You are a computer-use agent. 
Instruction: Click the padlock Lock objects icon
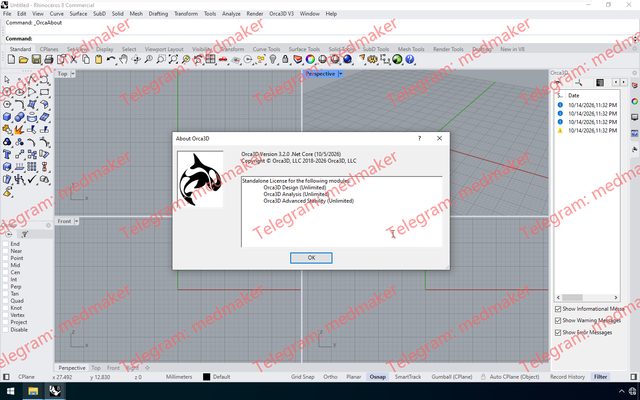(285, 60)
